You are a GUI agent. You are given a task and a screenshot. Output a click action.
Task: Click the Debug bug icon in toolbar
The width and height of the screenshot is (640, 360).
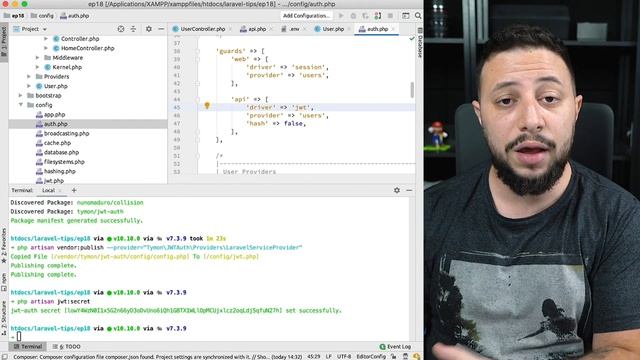pyautogui.click(x=353, y=16)
